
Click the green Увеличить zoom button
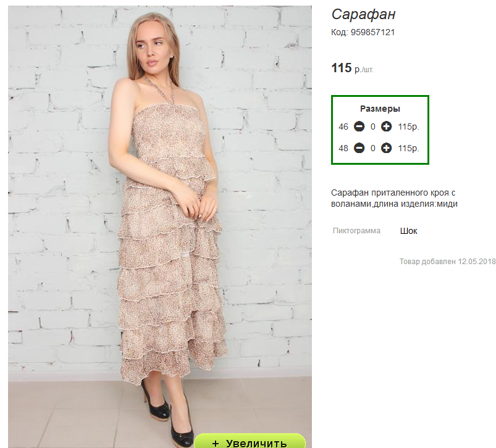pyautogui.click(x=250, y=441)
